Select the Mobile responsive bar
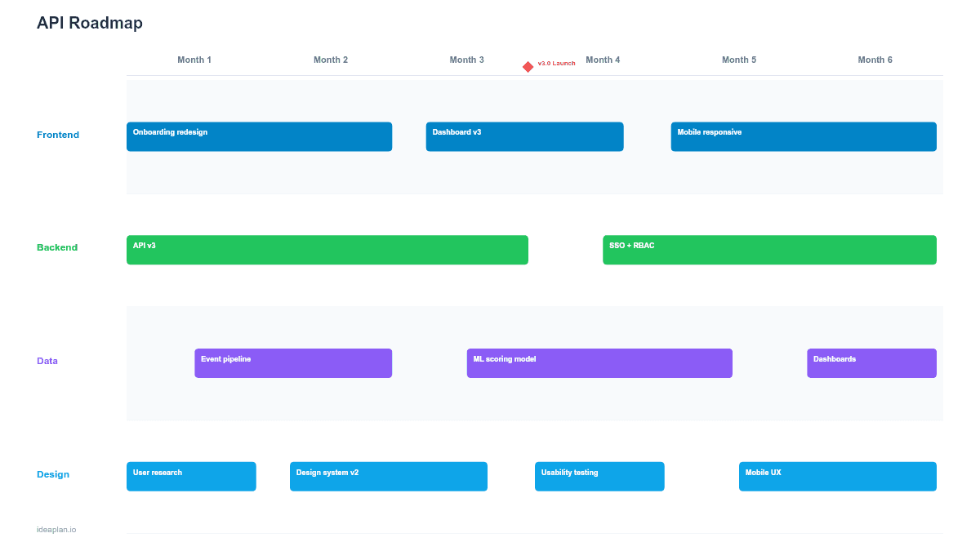Image resolution: width=980 pixels, height=551 pixels. pos(803,136)
